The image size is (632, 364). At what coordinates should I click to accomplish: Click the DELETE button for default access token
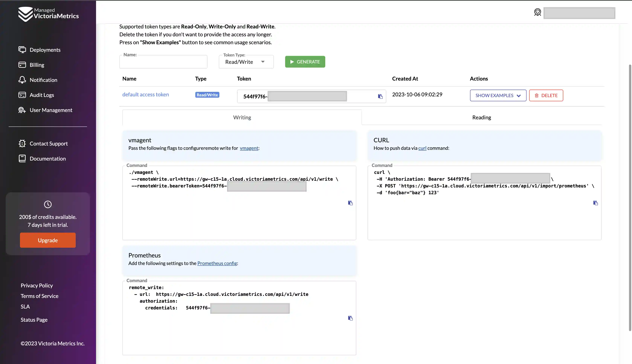pos(546,95)
